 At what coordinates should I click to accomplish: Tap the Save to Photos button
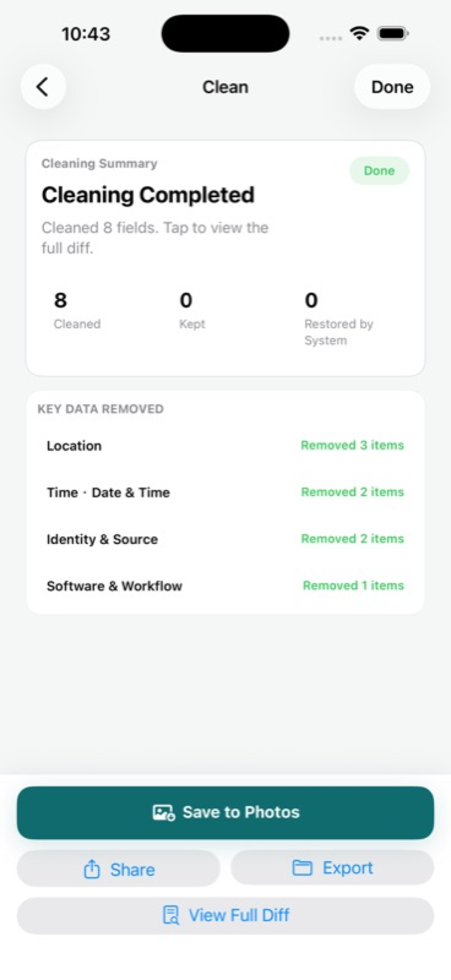coord(225,813)
